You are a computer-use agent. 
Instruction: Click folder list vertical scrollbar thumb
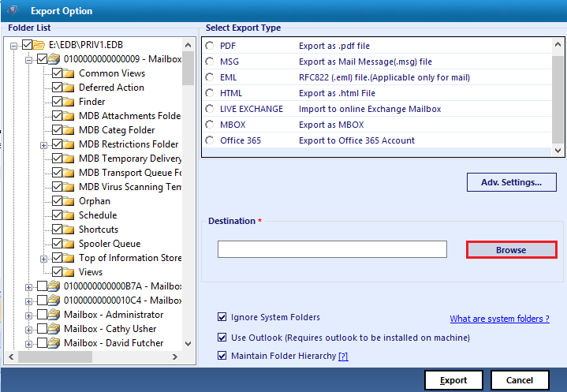point(188,68)
